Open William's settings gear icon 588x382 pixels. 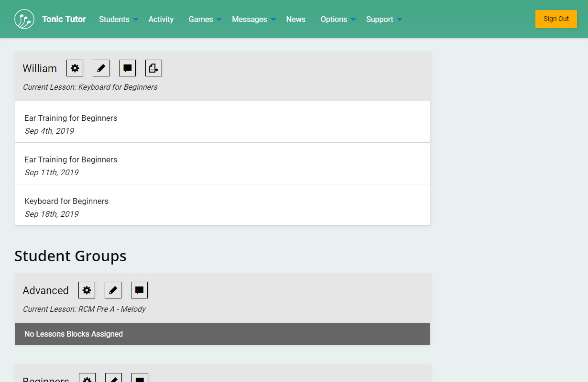coord(75,68)
